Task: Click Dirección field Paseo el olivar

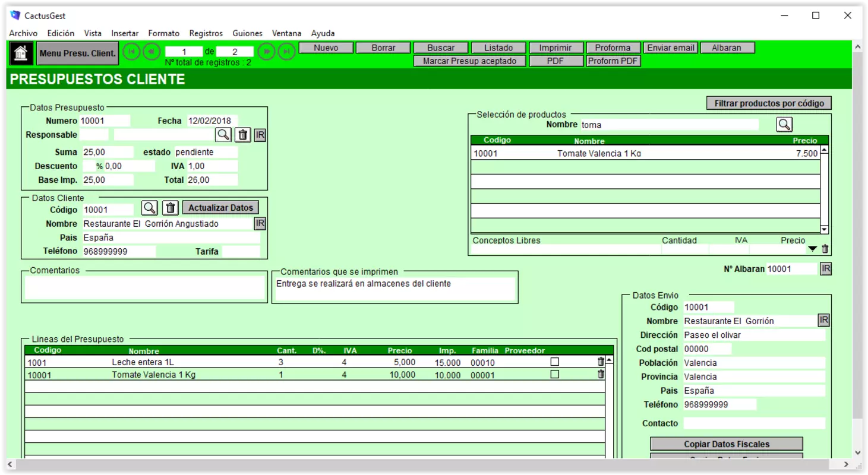Action: tap(755, 335)
